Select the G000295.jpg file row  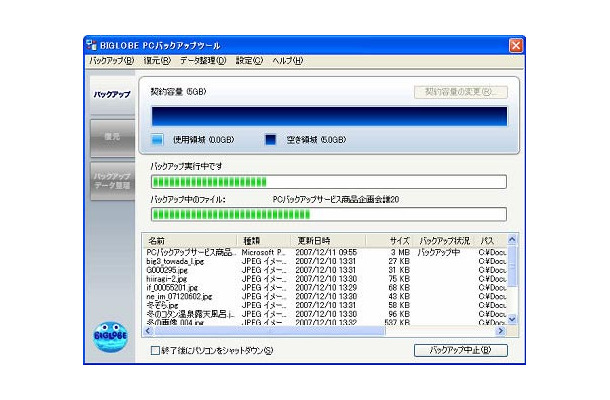325,270
